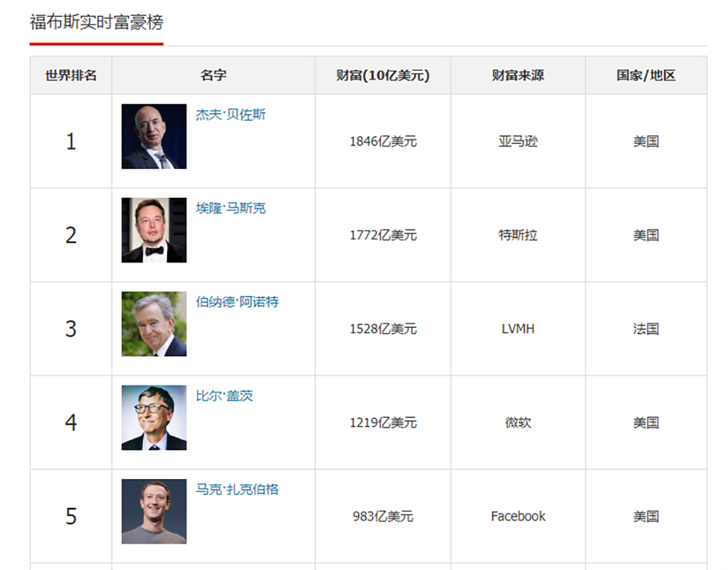Click the 世界排名 column header

pos(71,75)
